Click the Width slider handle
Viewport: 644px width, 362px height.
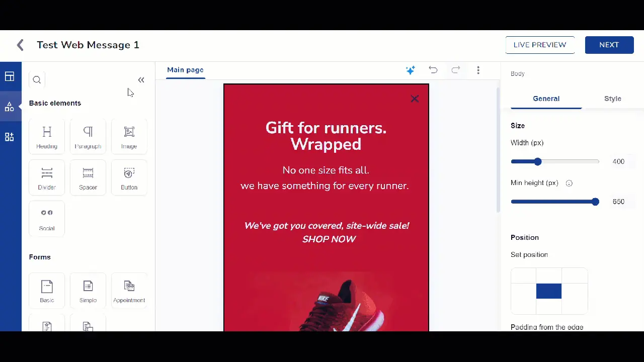(x=538, y=161)
